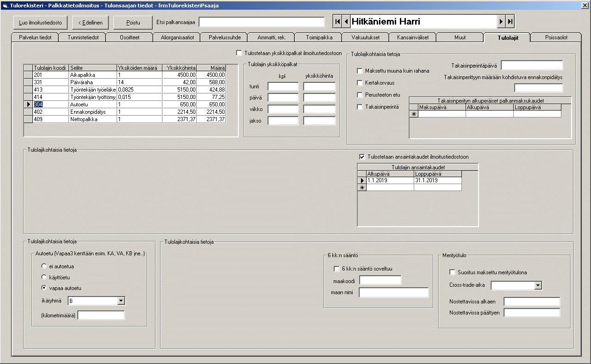The height and width of the screenshot is (364, 591).
Task: Check the Kertakorvaus option
Action: 360,83
